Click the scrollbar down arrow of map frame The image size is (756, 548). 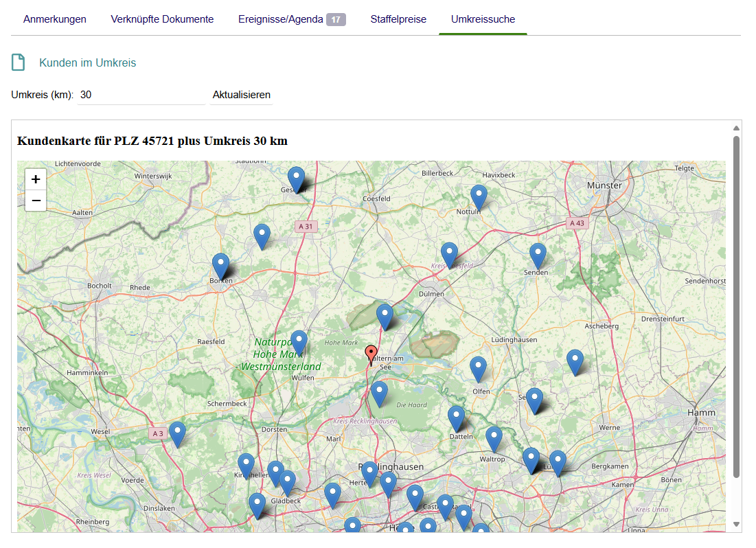point(736,524)
